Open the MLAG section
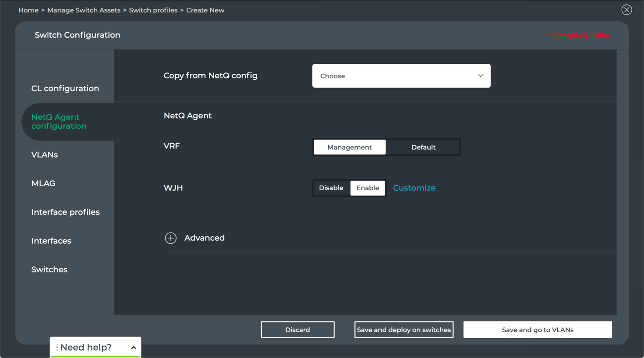The image size is (644, 358). (43, 184)
